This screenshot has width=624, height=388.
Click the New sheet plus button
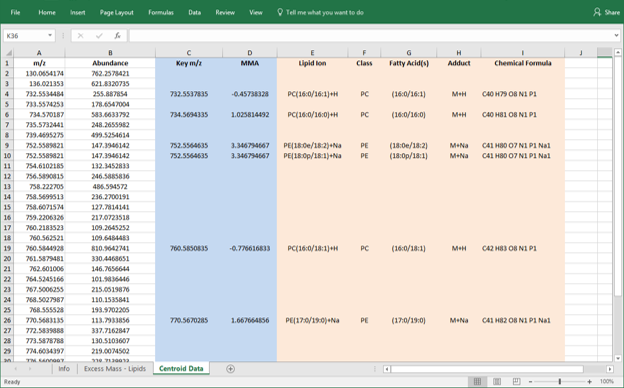pos(230,369)
